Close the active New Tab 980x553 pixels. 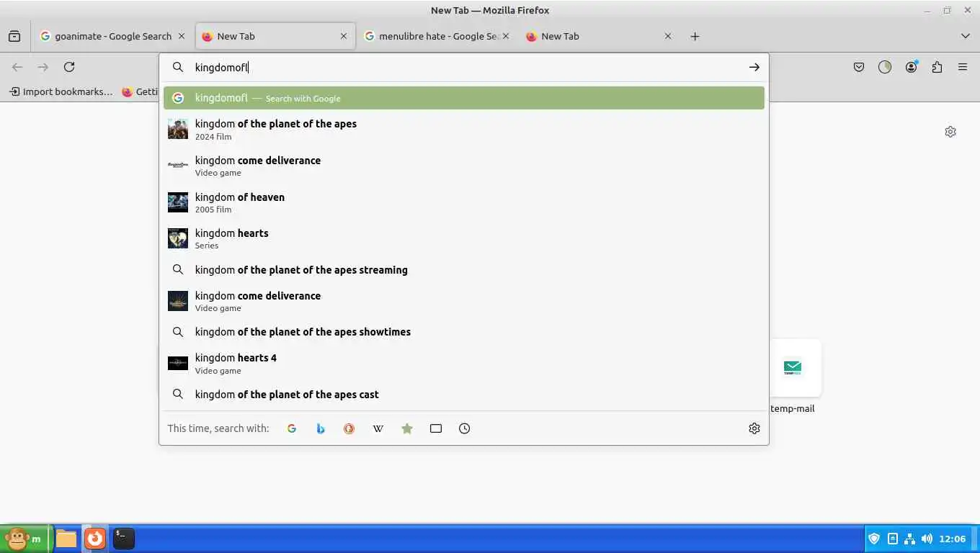point(344,36)
